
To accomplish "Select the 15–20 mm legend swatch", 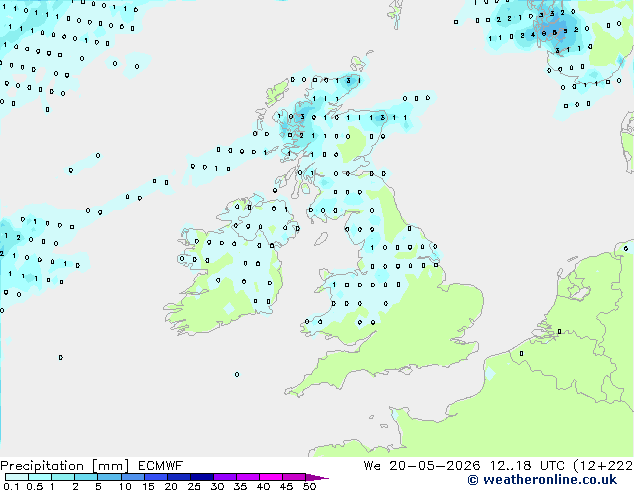I will [x=156, y=477].
